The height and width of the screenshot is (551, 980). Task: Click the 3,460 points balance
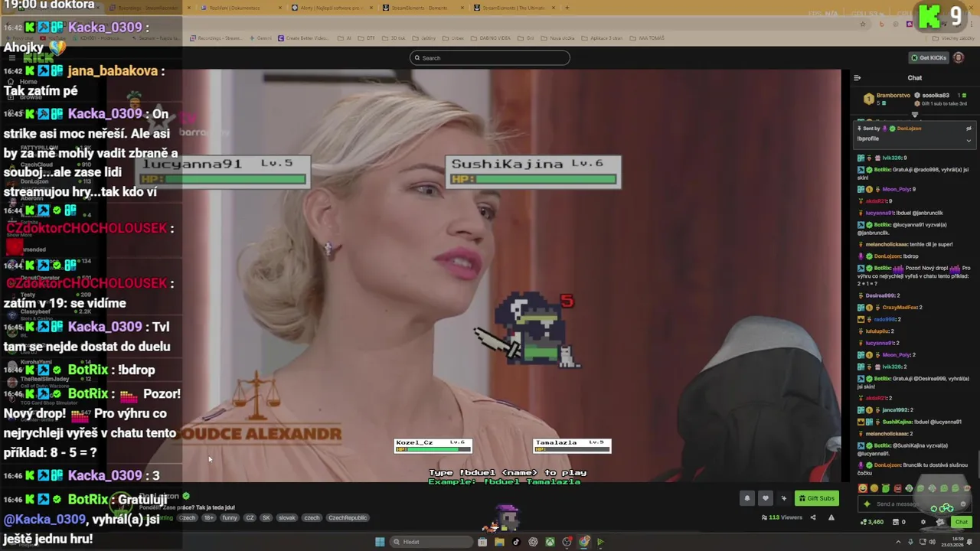872,522
